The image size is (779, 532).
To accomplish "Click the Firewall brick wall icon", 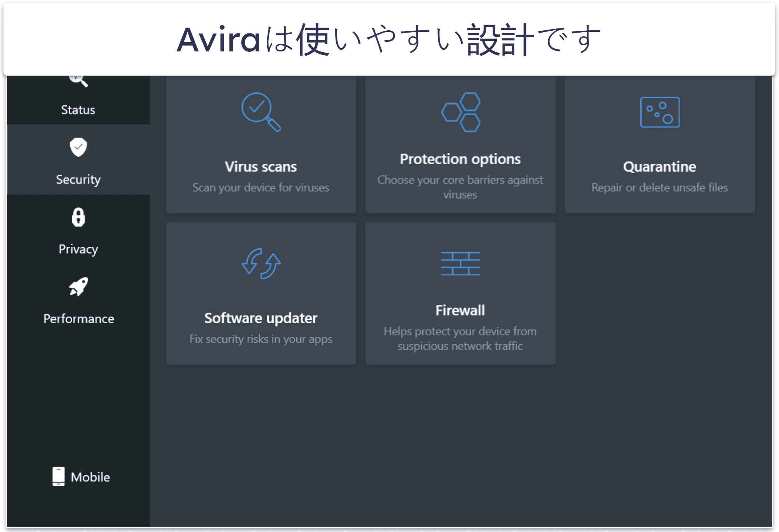I will coord(461,263).
